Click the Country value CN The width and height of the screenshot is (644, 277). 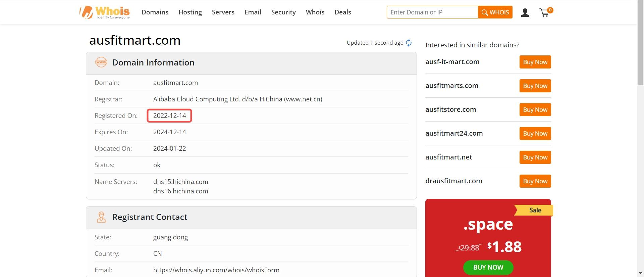[157, 253]
